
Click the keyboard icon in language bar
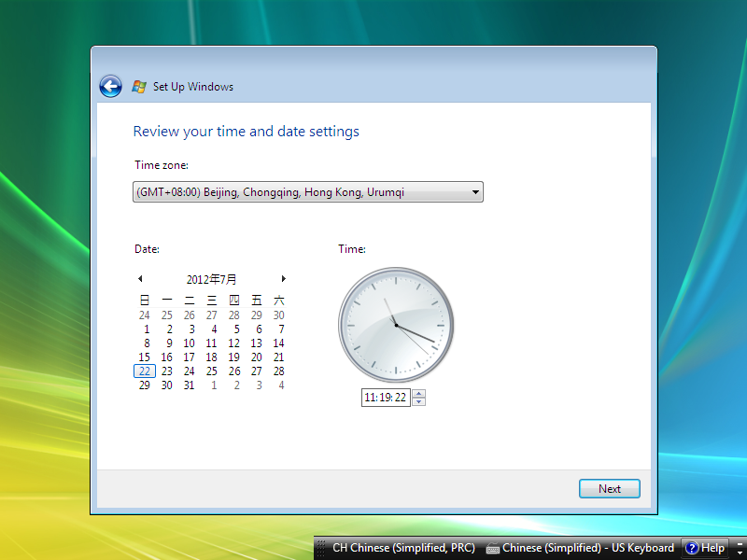coord(493,549)
